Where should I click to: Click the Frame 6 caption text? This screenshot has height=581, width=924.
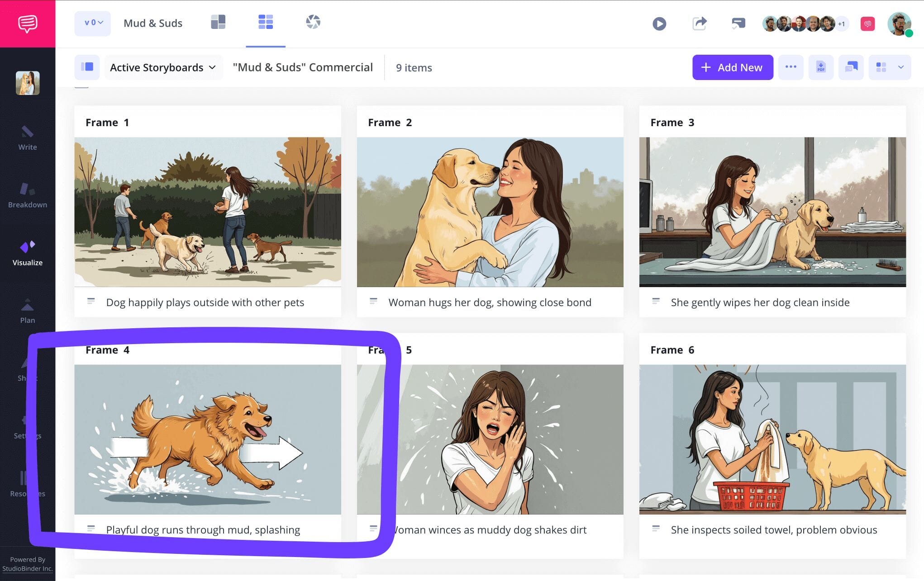click(x=773, y=529)
